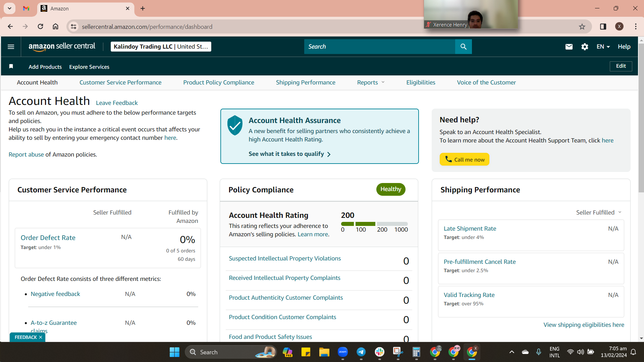Open the EN language dropdown
The image size is (644, 362).
pyautogui.click(x=603, y=47)
